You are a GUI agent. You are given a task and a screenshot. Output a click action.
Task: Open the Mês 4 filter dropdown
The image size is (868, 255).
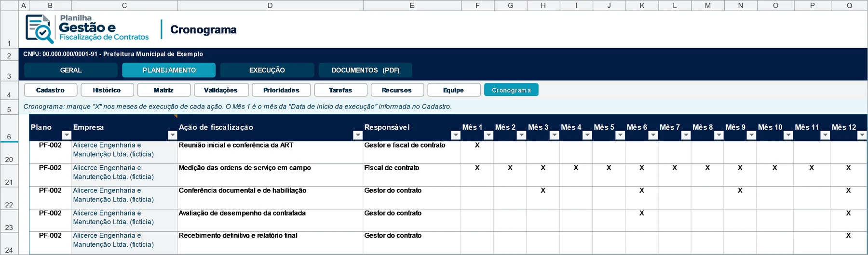[587, 135]
